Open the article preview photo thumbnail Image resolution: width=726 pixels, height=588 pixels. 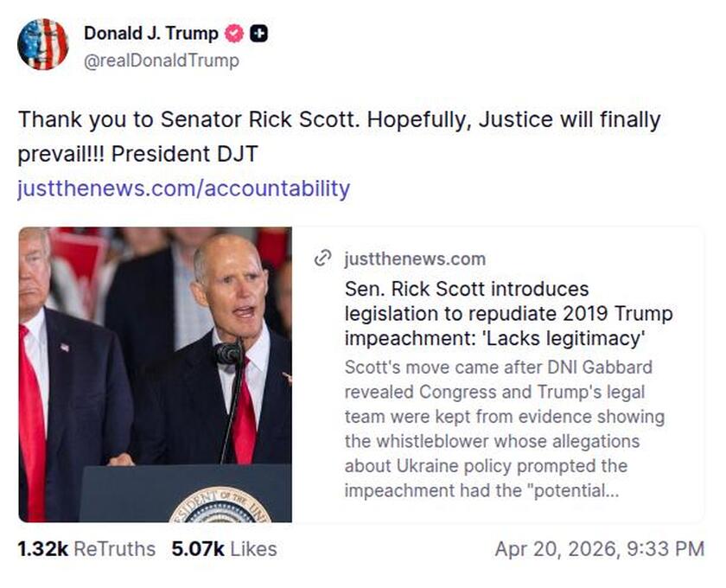pos(156,374)
